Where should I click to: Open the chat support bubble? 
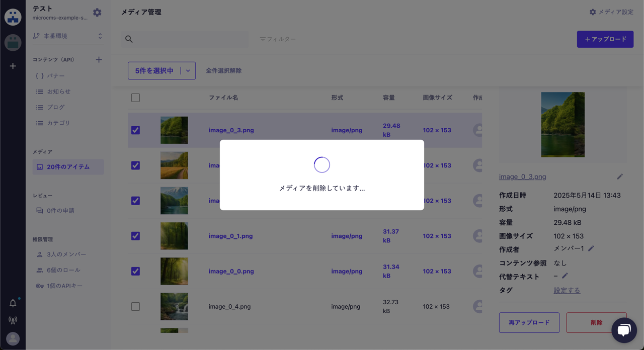(x=624, y=330)
